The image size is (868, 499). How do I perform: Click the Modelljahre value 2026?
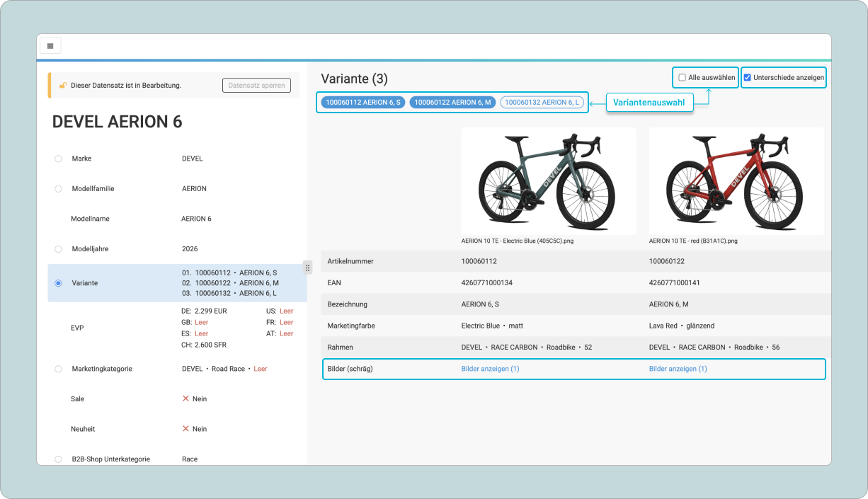(190, 249)
